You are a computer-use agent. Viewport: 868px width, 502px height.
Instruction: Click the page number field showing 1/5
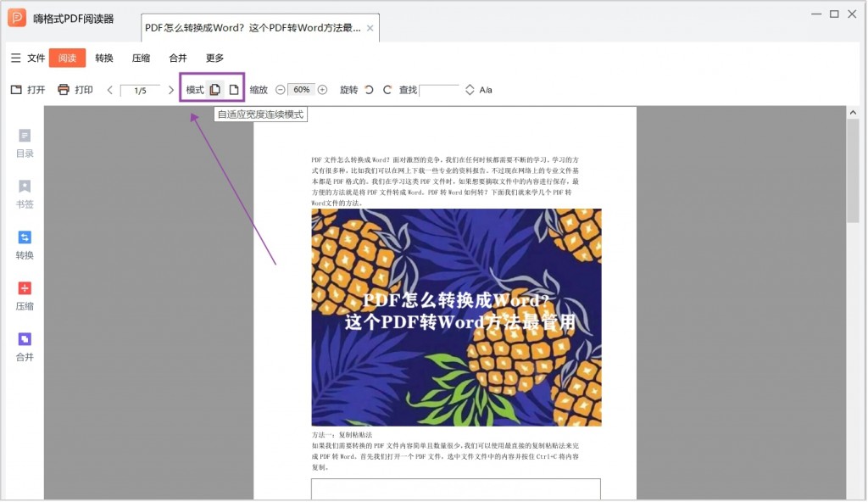click(140, 91)
